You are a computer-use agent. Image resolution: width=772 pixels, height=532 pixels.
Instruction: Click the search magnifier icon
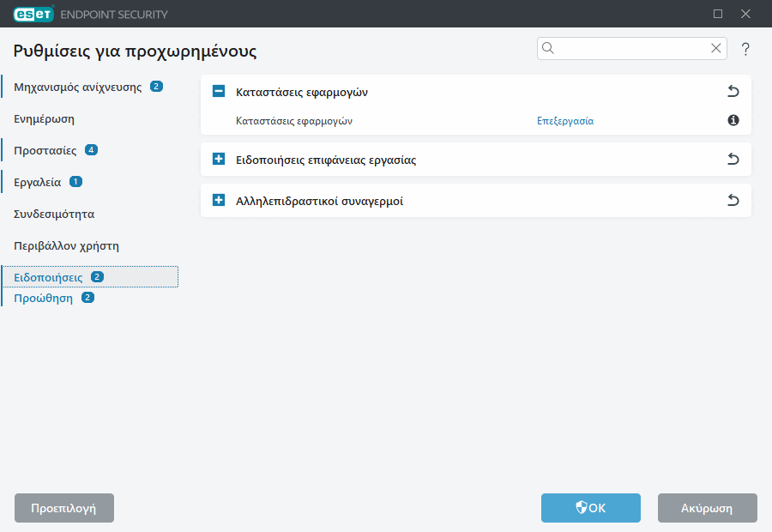548,48
